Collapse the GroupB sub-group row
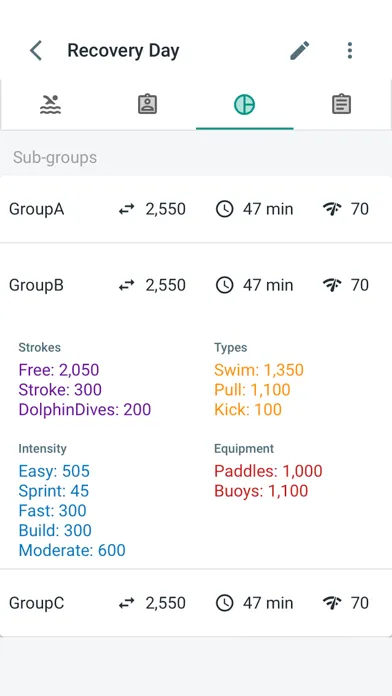 pyautogui.click(x=196, y=285)
